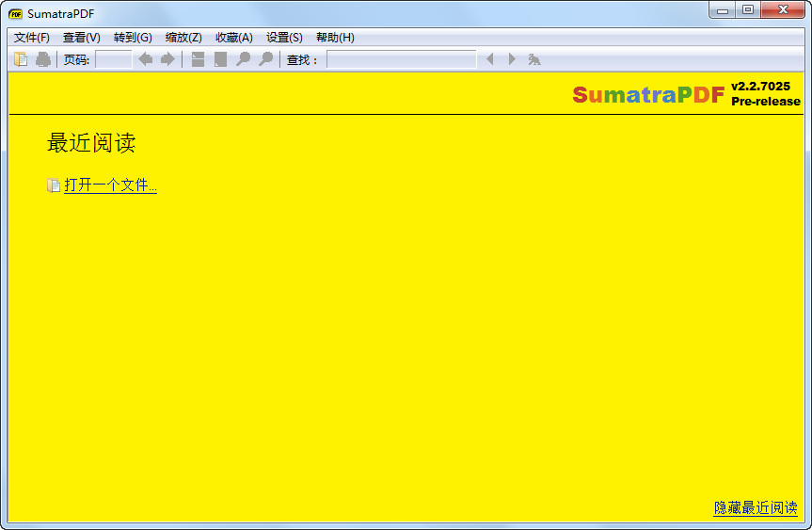812x530 pixels.
Task: Open the 文件(F) menu
Action: click(x=32, y=38)
